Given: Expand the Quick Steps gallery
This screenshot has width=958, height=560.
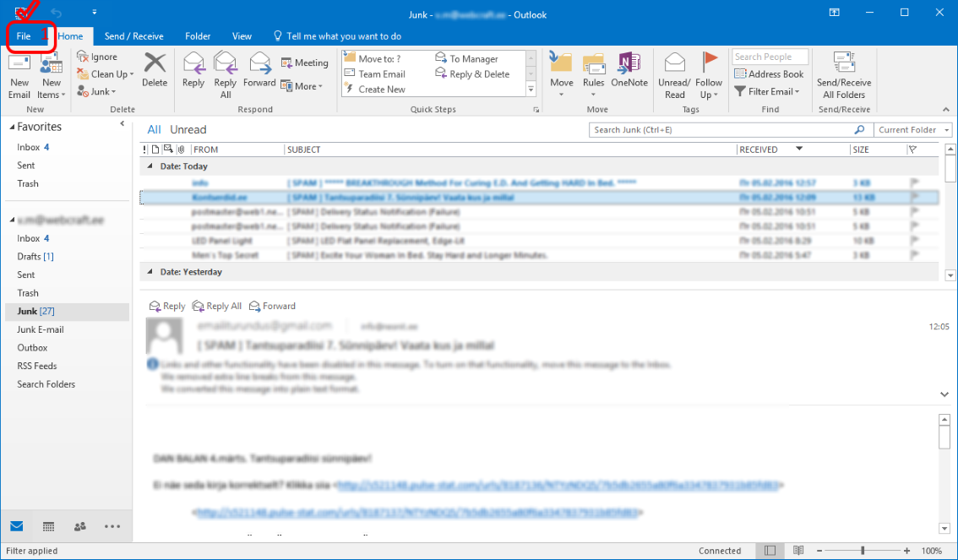Looking at the screenshot, I should (x=531, y=90).
